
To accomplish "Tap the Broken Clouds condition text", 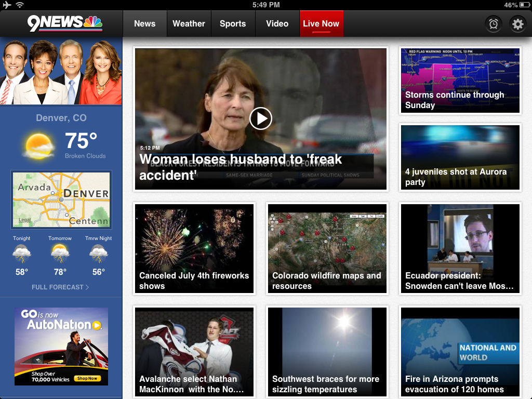I will click(85, 156).
